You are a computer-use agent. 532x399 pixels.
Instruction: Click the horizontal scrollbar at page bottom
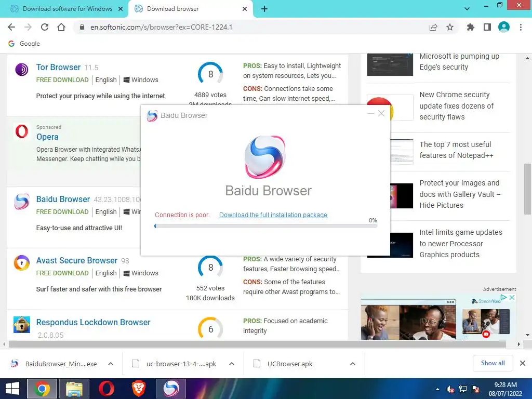(x=257, y=344)
